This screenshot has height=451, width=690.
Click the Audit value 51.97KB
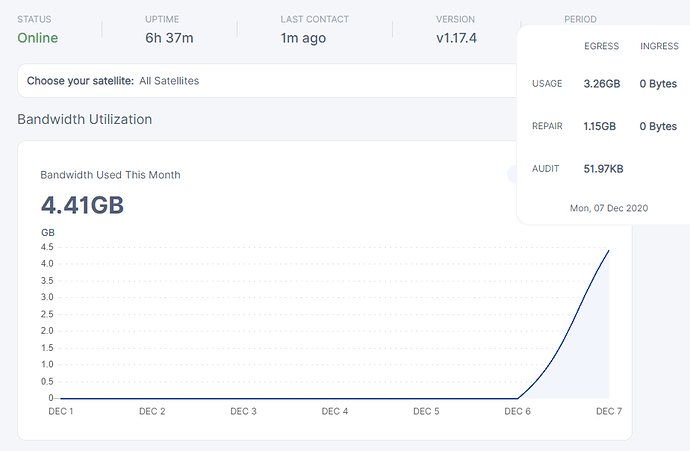point(604,169)
